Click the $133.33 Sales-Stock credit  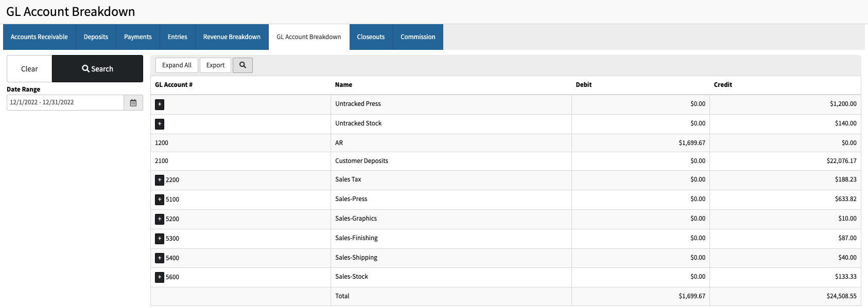coord(846,277)
